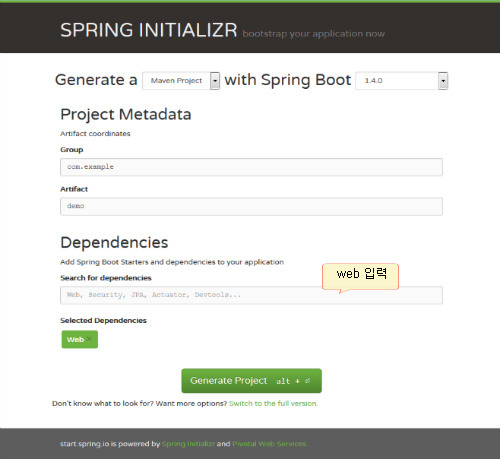Click the 'Add Spring Boot Starters' description text

[x=172, y=262]
